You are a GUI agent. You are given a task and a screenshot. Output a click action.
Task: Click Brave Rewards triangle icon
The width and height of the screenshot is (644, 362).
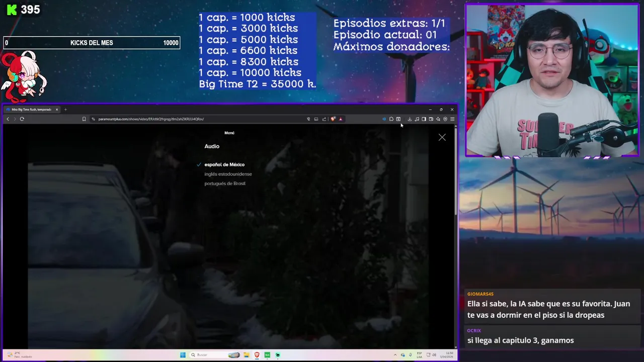(341, 119)
